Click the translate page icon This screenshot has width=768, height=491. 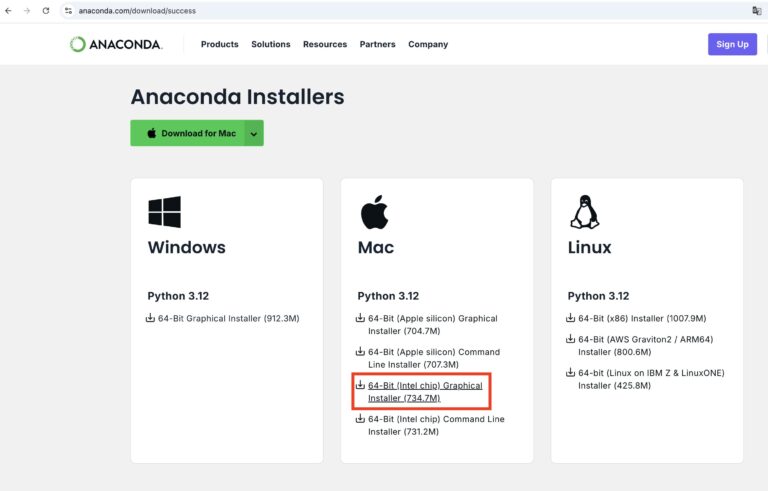(x=756, y=11)
